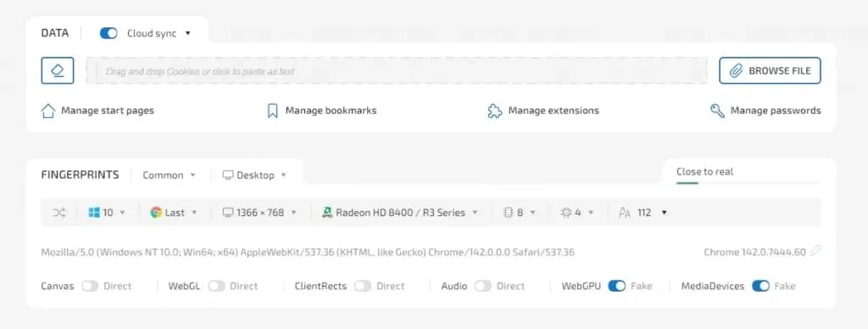Click the cookies drag and drop field
The height and width of the screenshot is (329, 868).
coord(397,71)
